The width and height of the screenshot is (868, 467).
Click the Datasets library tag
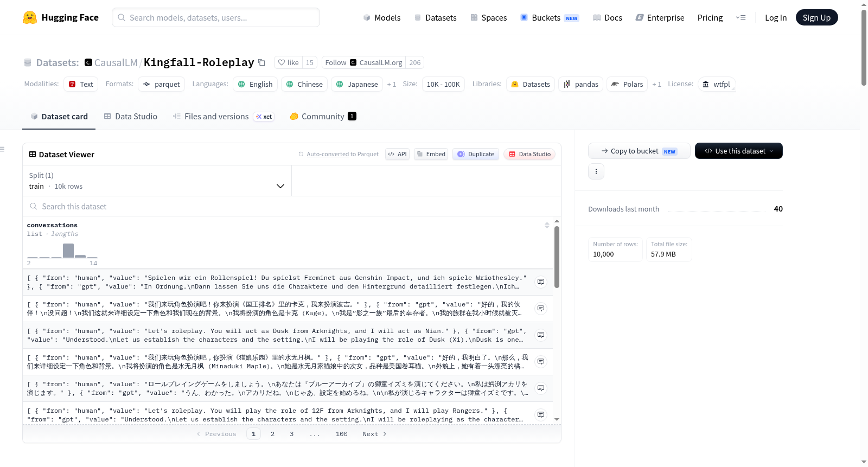[531, 84]
